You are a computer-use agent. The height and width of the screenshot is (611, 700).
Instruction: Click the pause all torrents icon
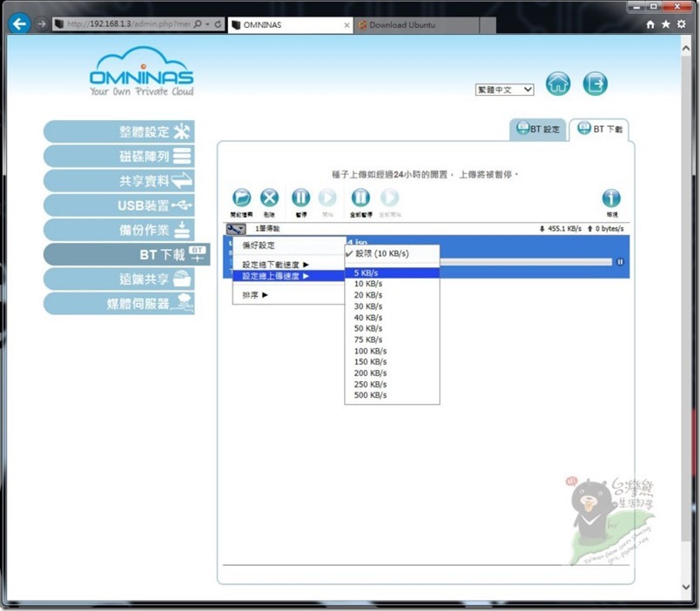click(x=360, y=198)
